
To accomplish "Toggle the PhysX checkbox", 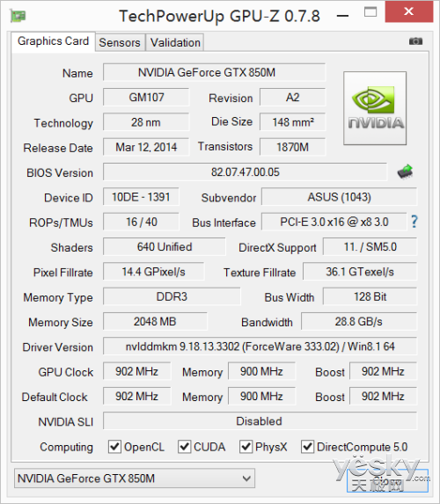I will coord(246,447).
